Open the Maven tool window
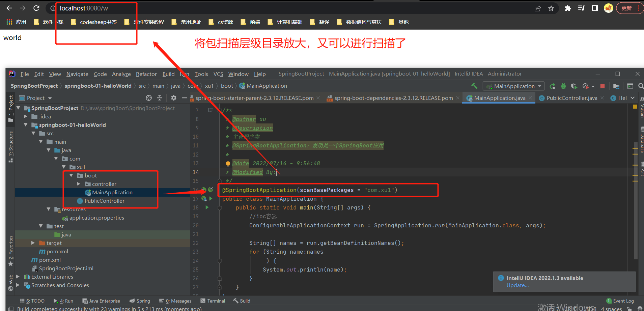644x311 pixels. point(642,107)
